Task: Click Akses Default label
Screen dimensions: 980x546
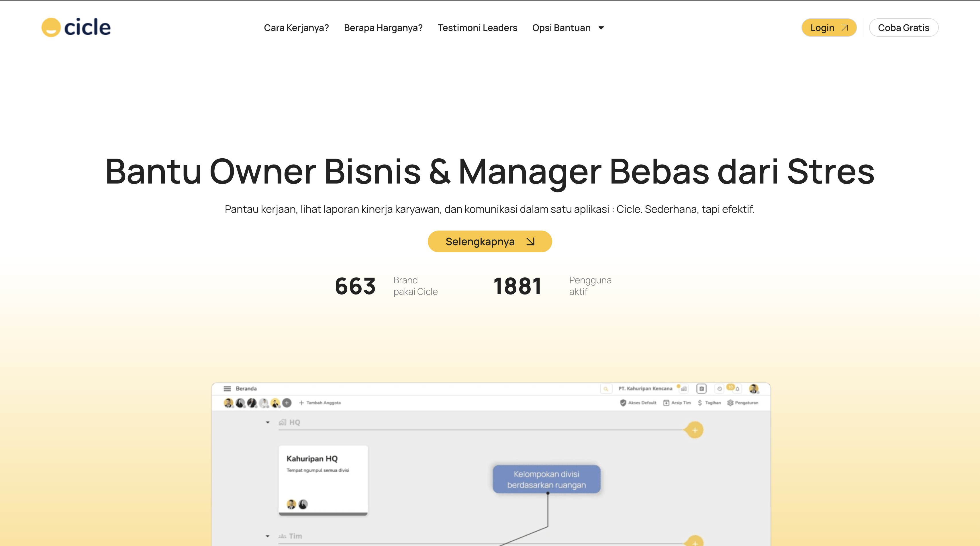Action: click(642, 402)
